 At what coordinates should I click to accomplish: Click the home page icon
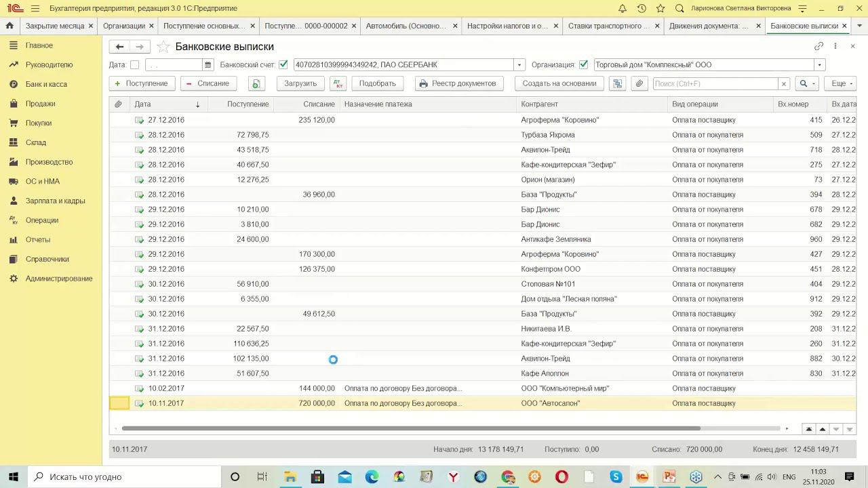point(9,26)
